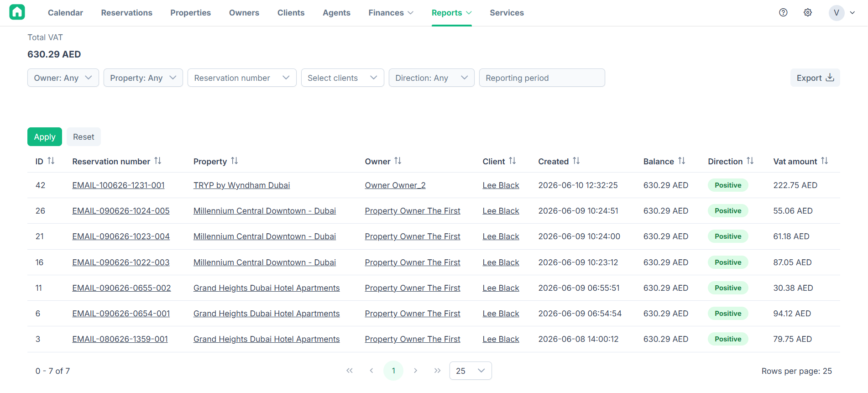Export the VAT report
Viewport: 868px width, 393px height.
(x=815, y=78)
